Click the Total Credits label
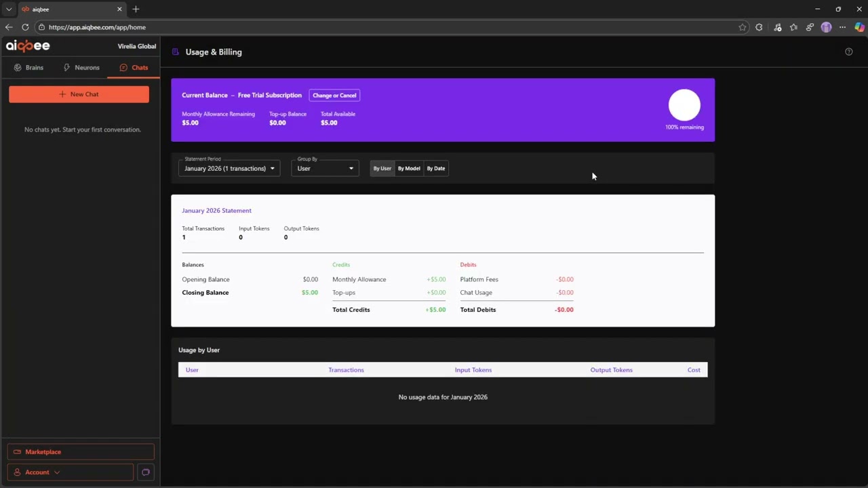Image resolution: width=868 pixels, height=488 pixels. [351, 310]
